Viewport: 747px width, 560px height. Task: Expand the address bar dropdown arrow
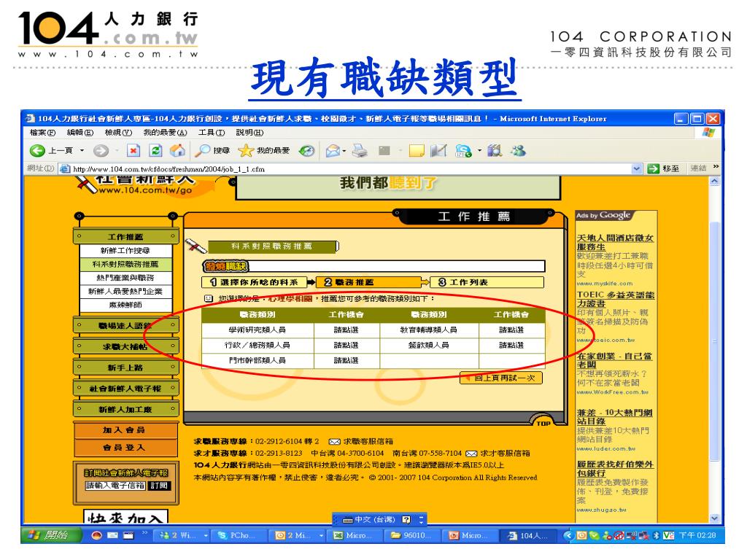pyautogui.click(x=636, y=168)
